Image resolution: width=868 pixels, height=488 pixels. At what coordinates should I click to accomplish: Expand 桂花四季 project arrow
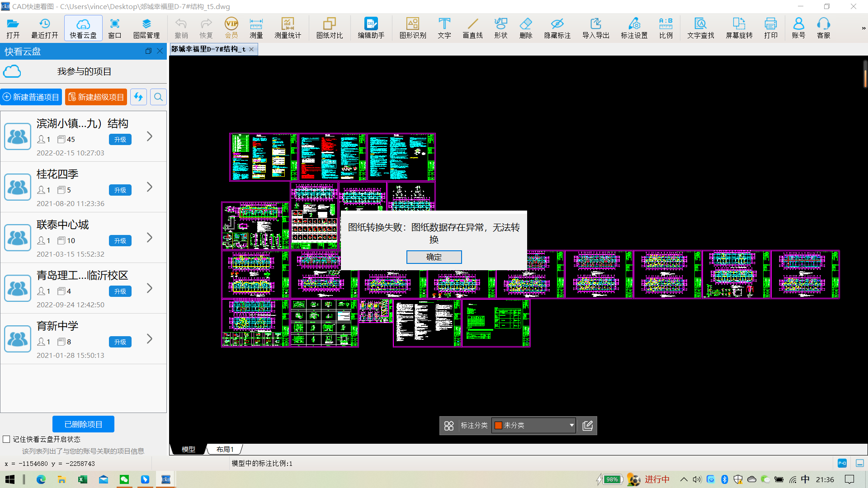(150, 187)
